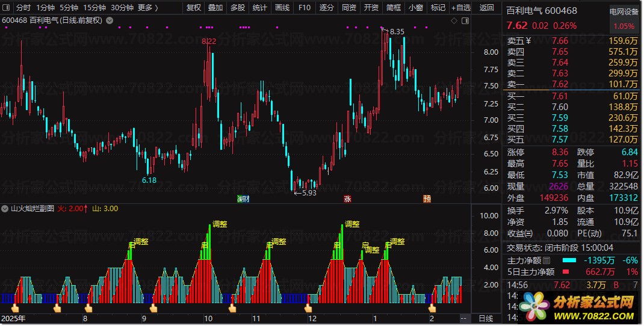Click the red 涨 marker icon
Image resolution: width=644 pixels, height=326 pixels.
347,198
